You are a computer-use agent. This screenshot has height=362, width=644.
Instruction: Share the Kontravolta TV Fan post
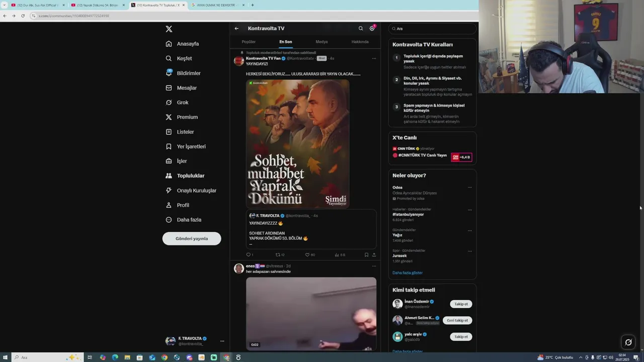374,255
